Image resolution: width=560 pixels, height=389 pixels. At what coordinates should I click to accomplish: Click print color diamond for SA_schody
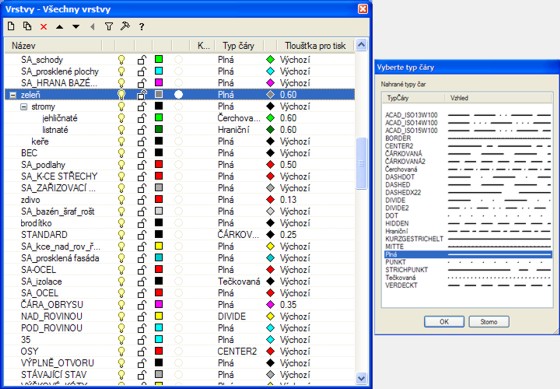pyautogui.click(x=270, y=60)
